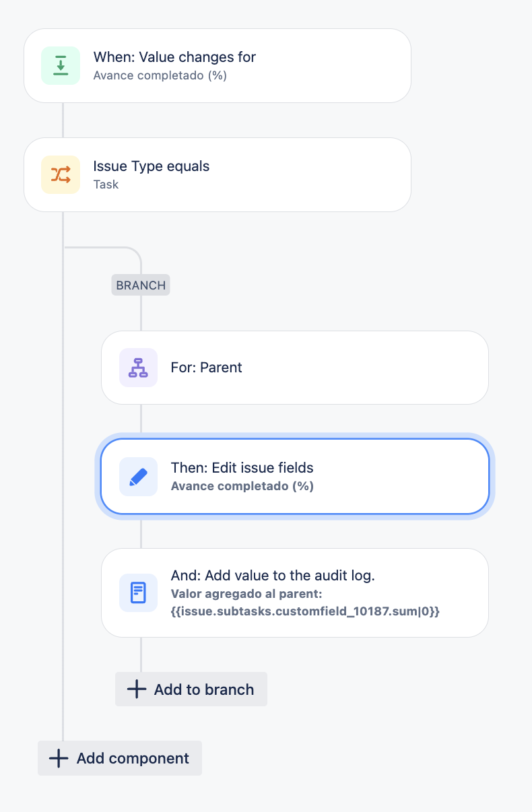Screen dimensions: 532x812
Task: Click the BRANCH label
Action: (x=141, y=285)
